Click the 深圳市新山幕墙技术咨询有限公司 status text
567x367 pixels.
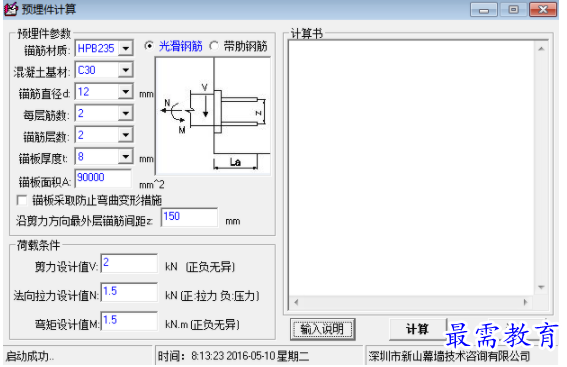449,357
